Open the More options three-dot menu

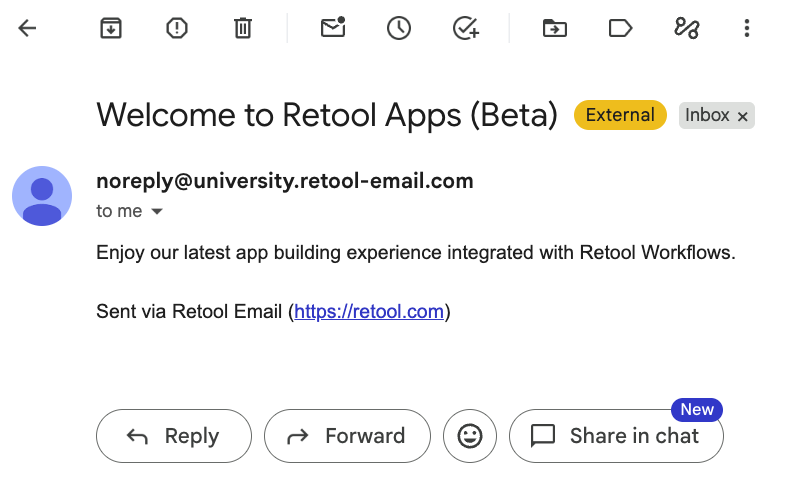point(747,28)
